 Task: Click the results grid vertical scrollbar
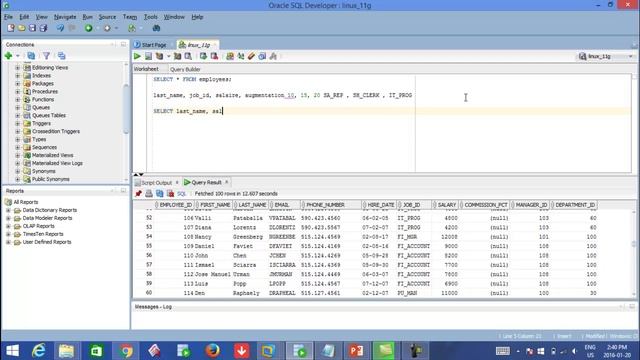click(634, 244)
